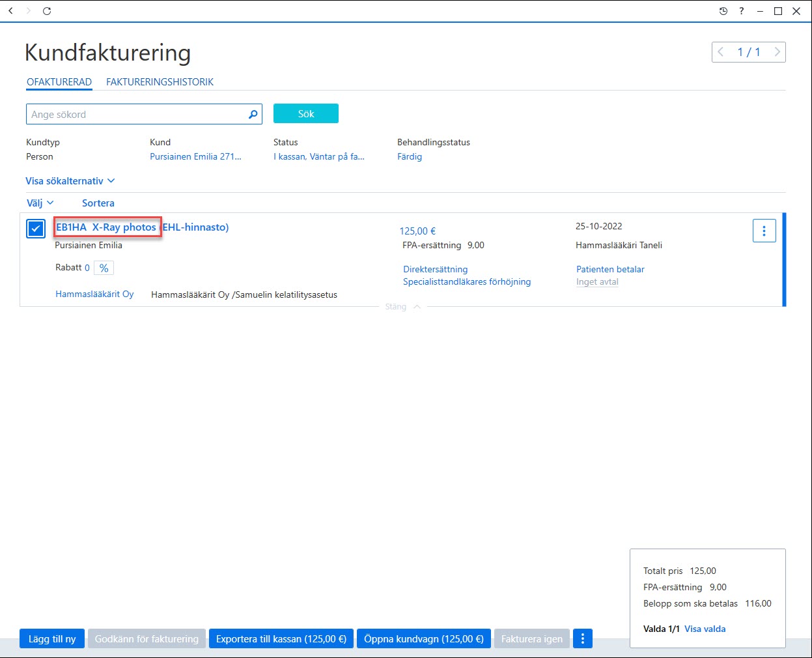Click the discount percent icon button

point(104,268)
